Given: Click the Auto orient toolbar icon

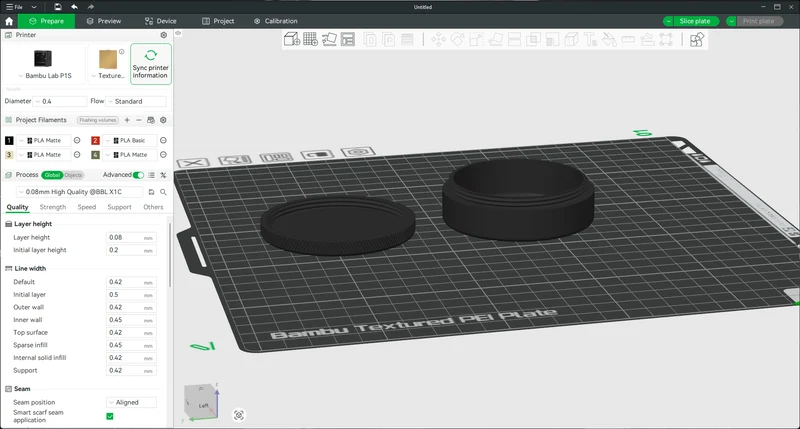Looking at the screenshot, I should (x=330, y=39).
